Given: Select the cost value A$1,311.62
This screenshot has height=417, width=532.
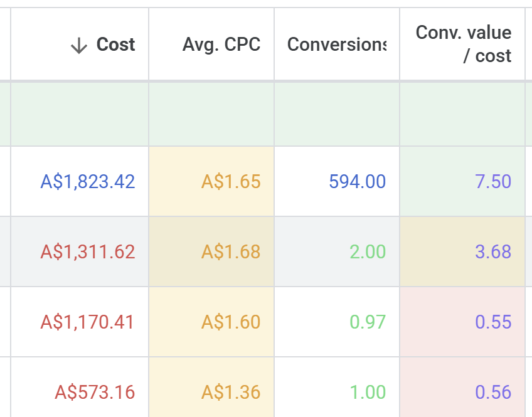Looking at the screenshot, I should click(x=88, y=252).
